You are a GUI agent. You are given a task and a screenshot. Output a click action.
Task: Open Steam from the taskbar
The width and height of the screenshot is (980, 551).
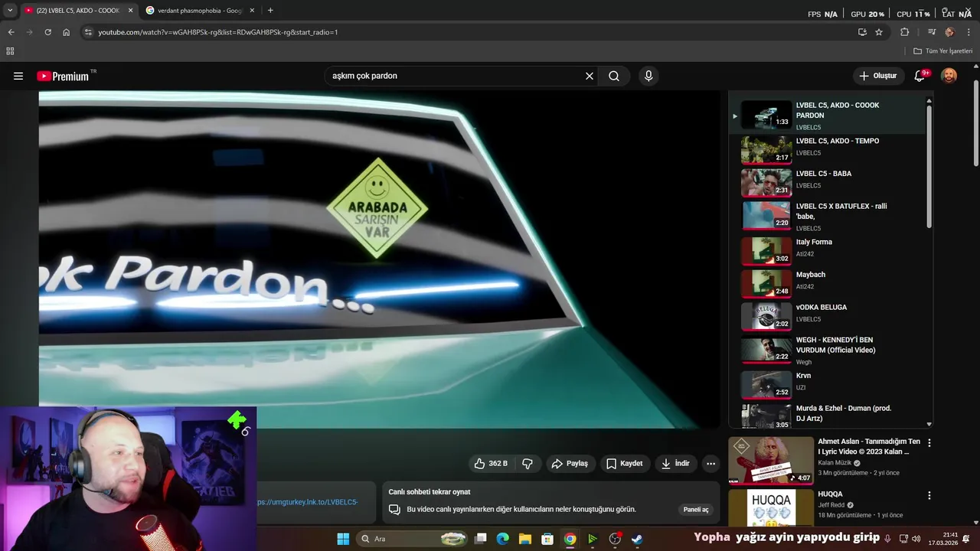pyautogui.click(x=637, y=539)
